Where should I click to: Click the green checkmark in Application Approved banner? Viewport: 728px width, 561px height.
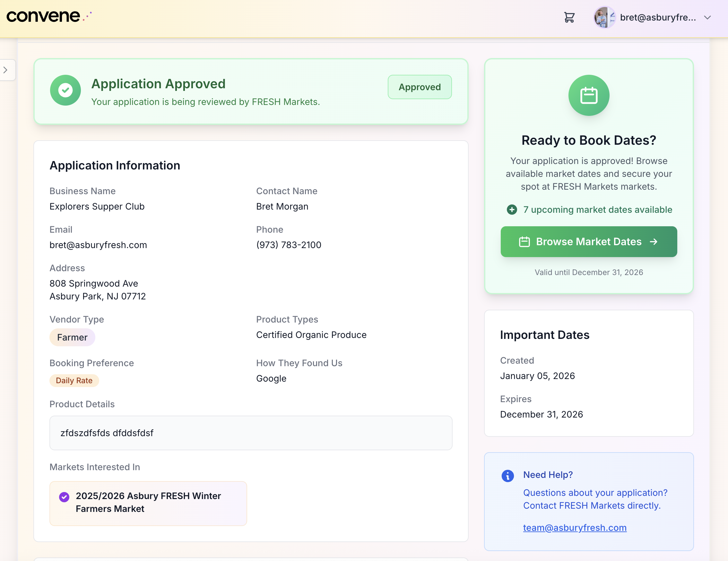(65, 90)
